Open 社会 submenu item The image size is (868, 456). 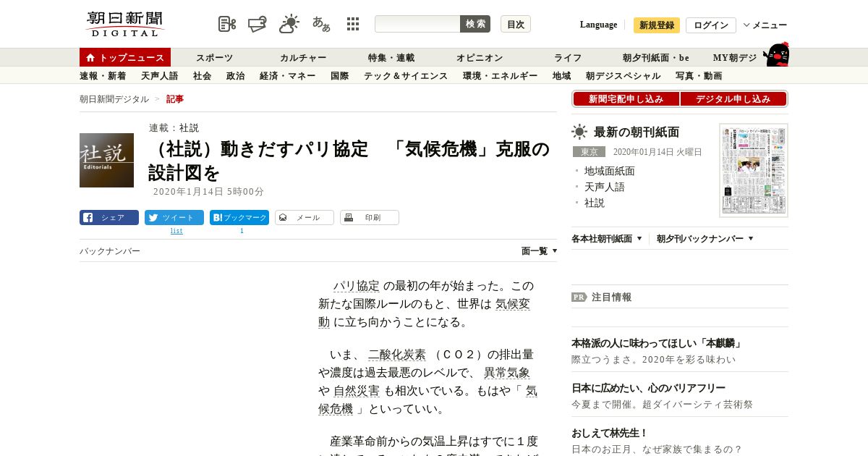202,76
